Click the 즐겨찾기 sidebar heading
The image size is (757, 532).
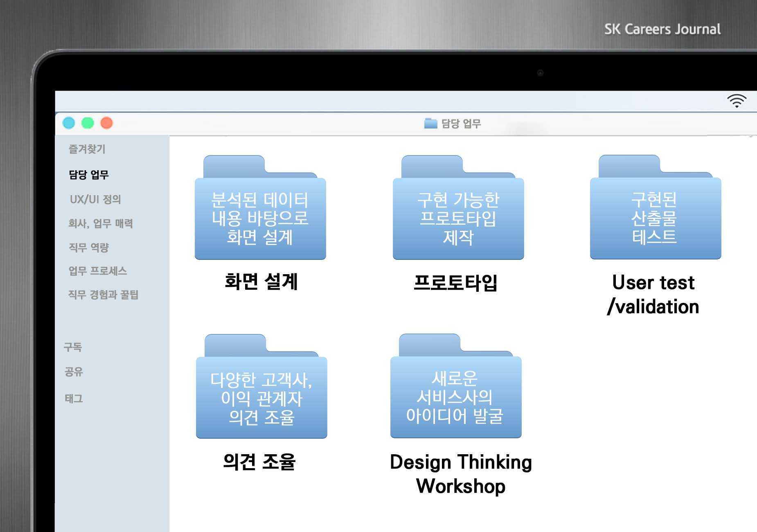click(87, 149)
